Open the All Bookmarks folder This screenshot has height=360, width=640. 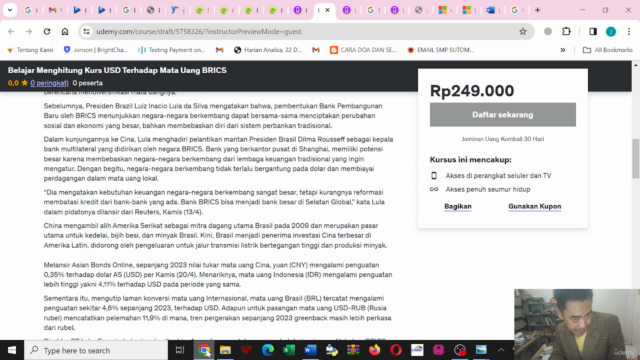(608, 50)
